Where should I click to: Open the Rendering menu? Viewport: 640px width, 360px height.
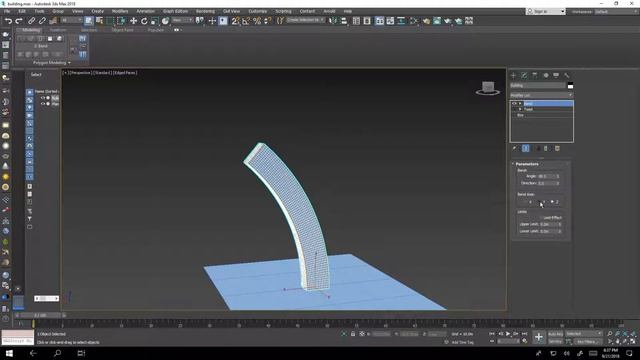coord(205,11)
